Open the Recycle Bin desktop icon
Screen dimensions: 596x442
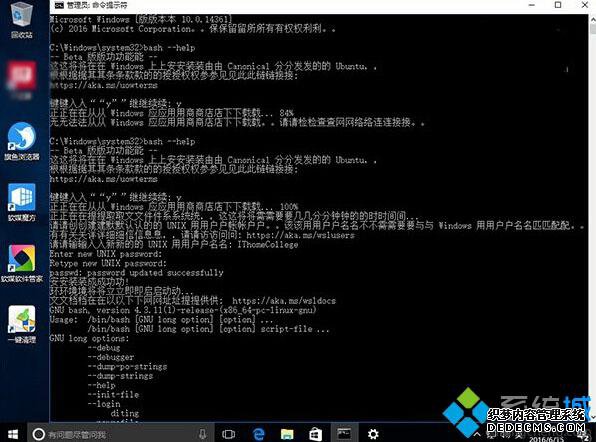(22, 20)
